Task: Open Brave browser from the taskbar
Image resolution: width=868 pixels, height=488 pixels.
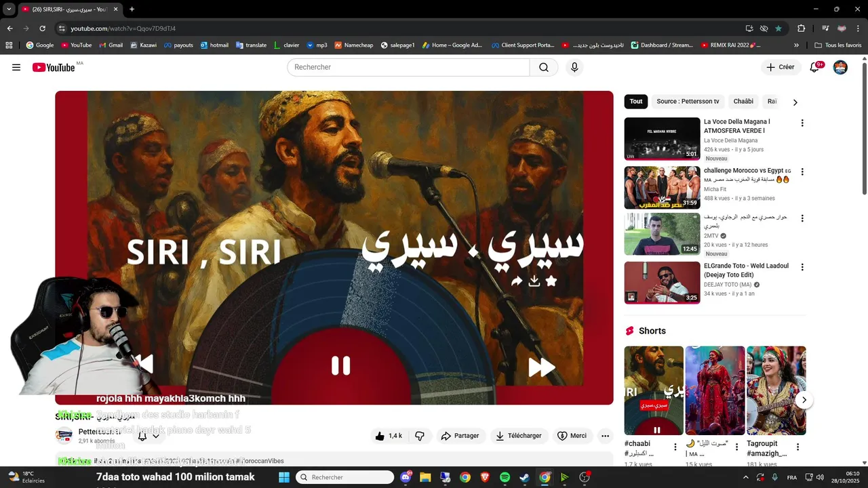Action: coord(485,477)
